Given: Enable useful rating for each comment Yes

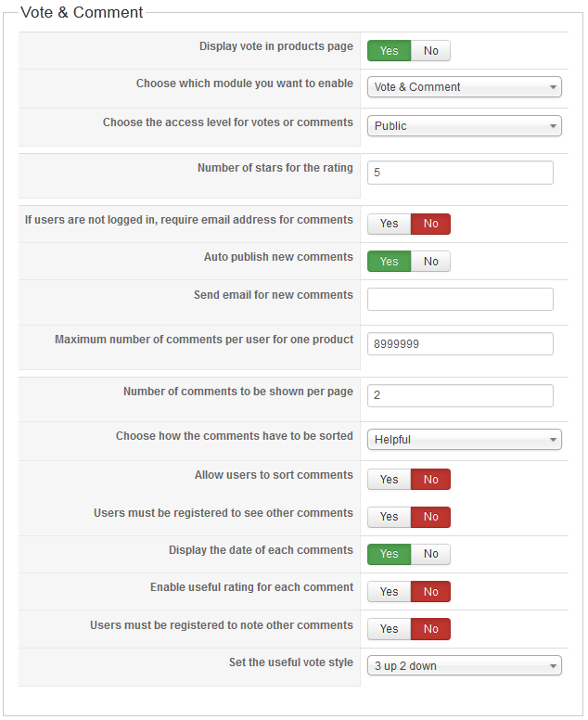Looking at the screenshot, I should [x=389, y=591].
